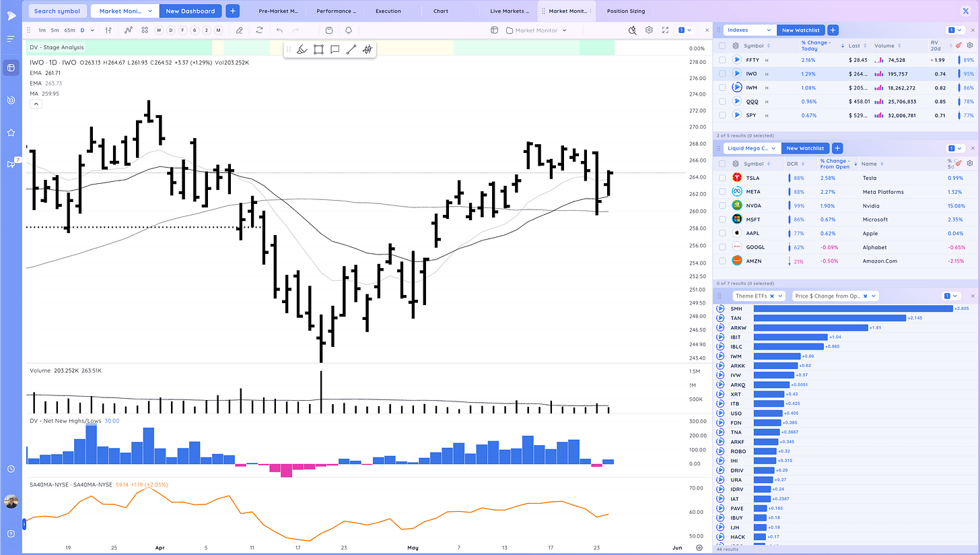
Task: Tick the AMZN row checkbox
Action: point(722,261)
